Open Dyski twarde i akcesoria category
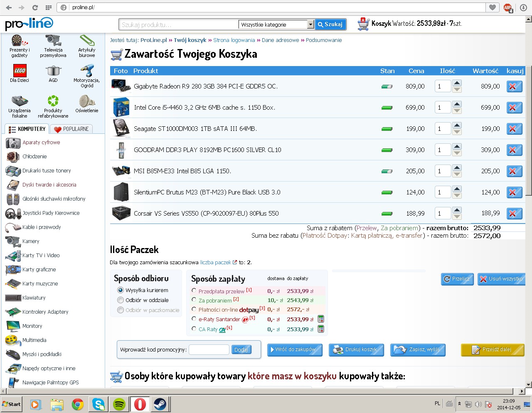The height and width of the screenshot is (413, 532). pyautogui.click(x=49, y=185)
